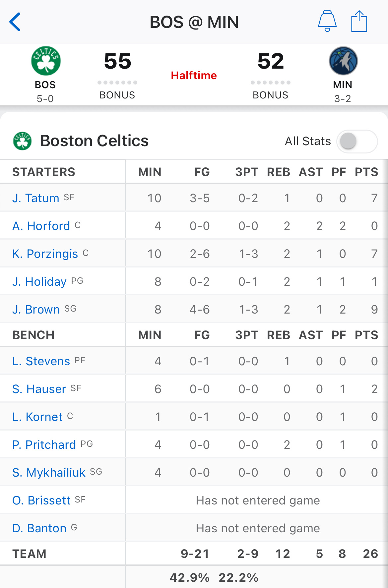Select S. Mykhailiuk from the bench

click(x=49, y=472)
